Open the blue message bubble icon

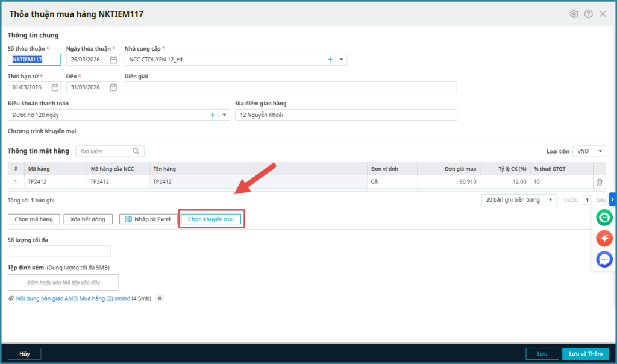(604, 259)
